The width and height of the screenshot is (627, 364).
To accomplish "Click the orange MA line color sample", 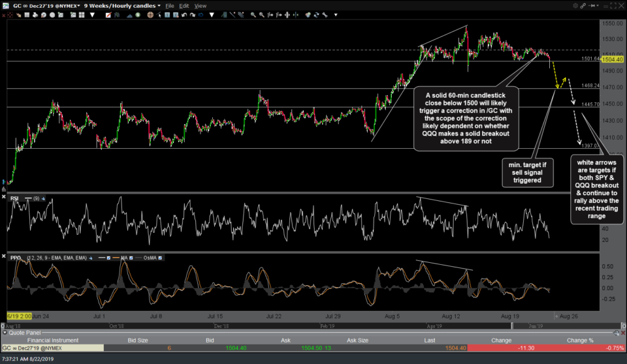I will [x=116, y=258].
